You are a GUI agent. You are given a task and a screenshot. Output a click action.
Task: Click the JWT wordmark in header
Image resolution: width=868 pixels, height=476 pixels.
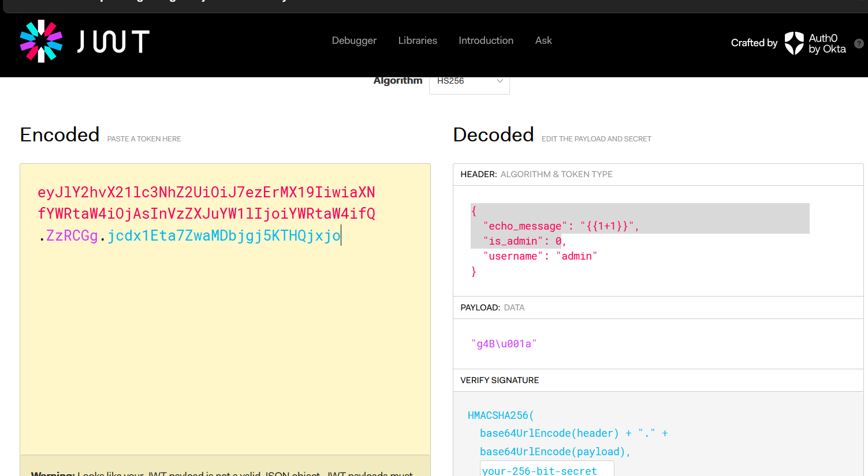click(114, 42)
